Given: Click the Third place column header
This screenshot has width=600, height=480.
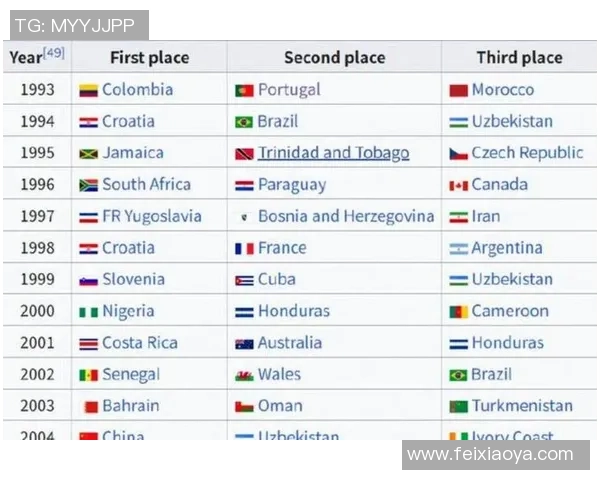Looking at the screenshot, I should [x=519, y=57].
